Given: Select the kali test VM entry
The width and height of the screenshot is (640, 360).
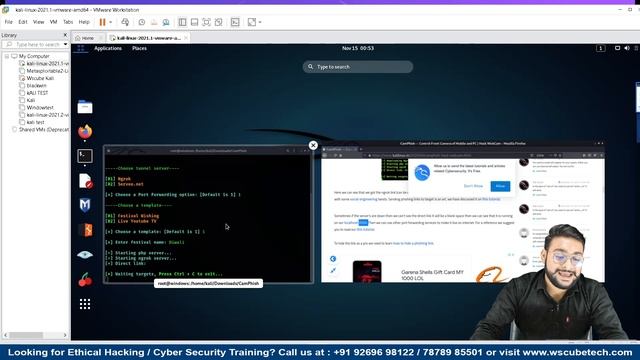Looking at the screenshot, I should tap(35, 122).
